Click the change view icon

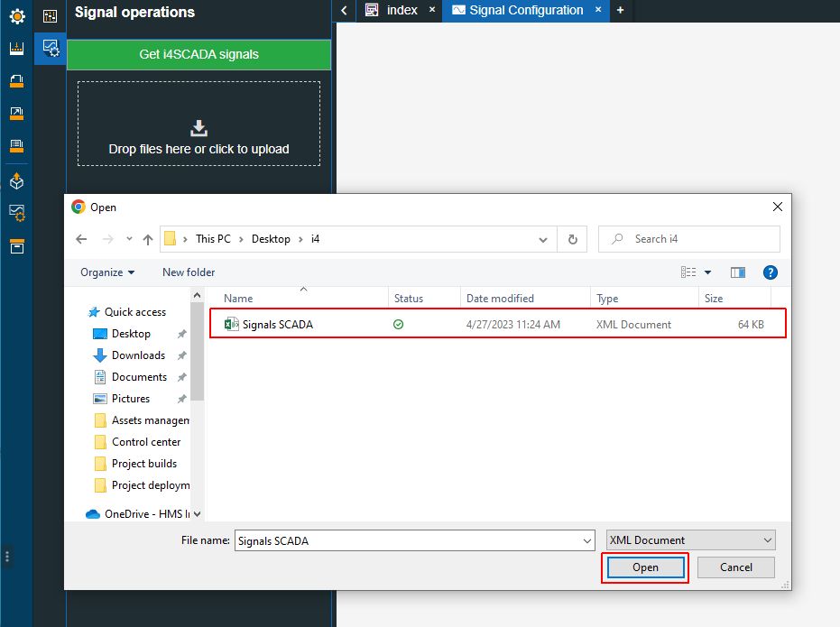(688, 272)
